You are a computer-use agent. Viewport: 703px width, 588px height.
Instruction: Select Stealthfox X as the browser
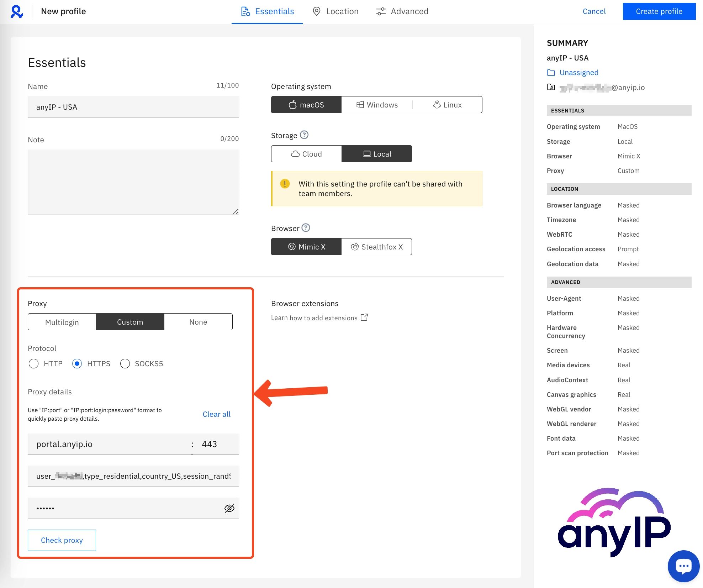tap(376, 247)
